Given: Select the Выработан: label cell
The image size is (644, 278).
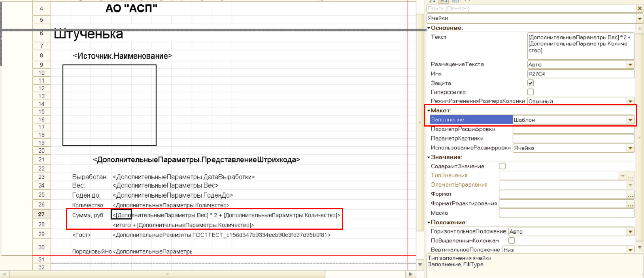Looking at the screenshot, I should pyautogui.click(x=90, y=177).
